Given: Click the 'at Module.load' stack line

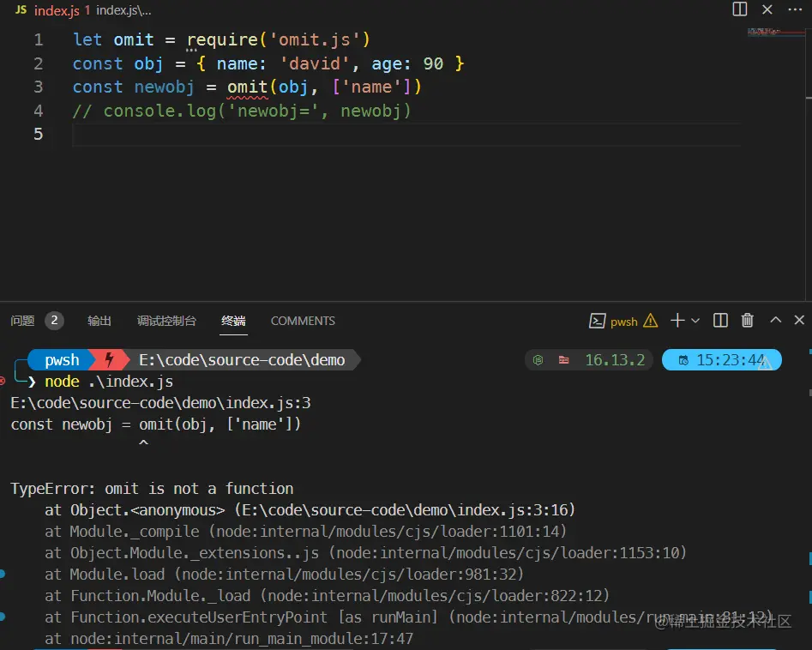Looking at the screenshot, I should point(285,575).
